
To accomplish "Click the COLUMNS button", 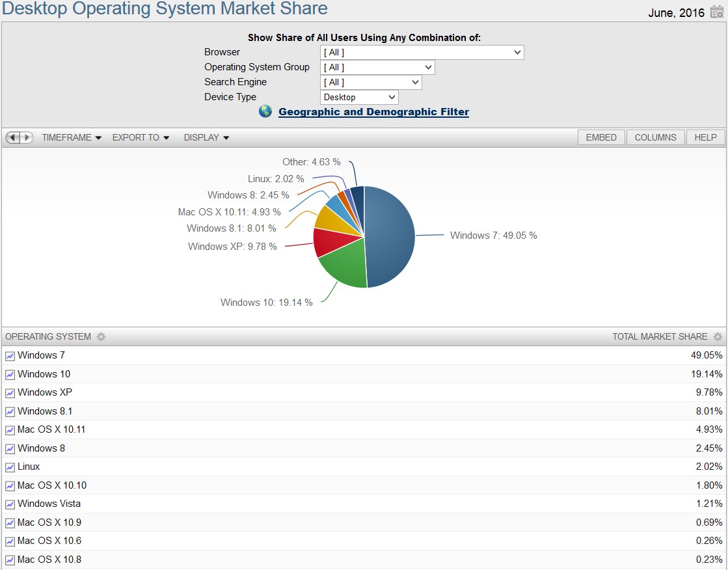I will 656,137.
